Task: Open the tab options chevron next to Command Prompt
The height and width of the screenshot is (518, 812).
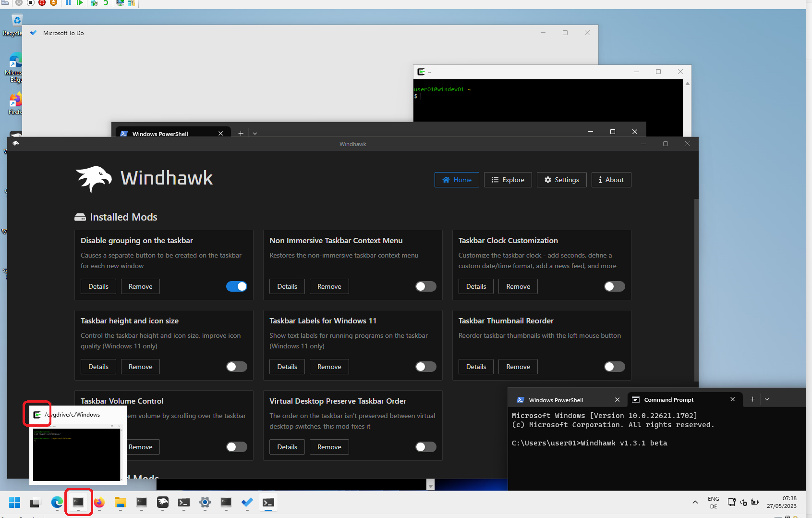Action: (767, 399)
